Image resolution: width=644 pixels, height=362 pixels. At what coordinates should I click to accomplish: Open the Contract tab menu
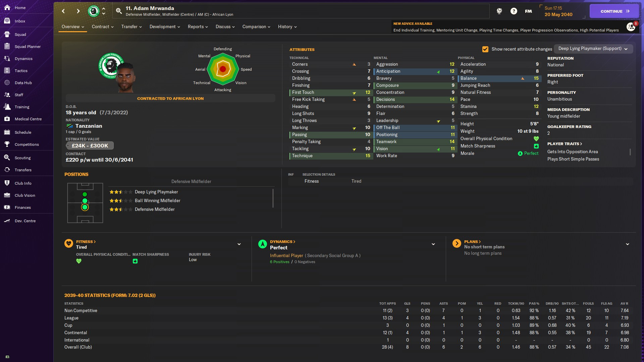[x=103, y=27]
